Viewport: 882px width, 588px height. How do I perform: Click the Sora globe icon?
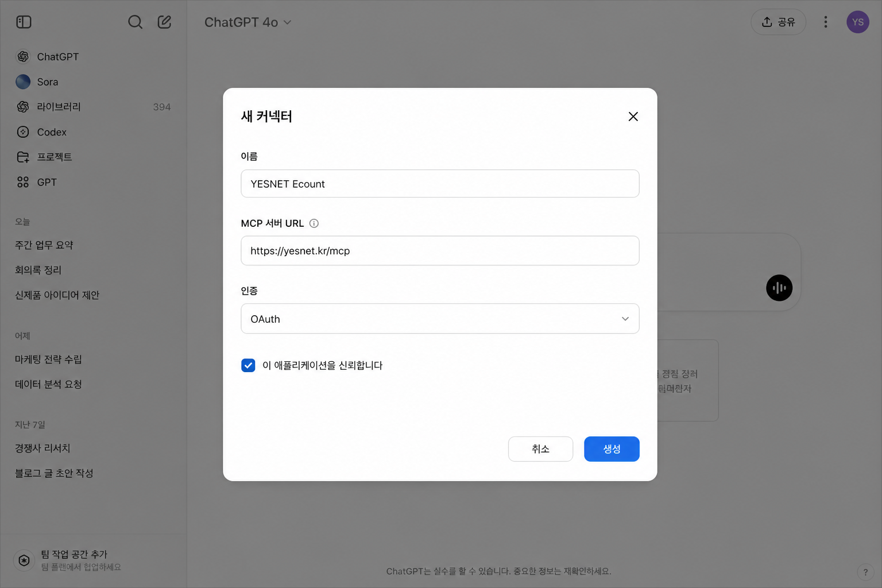point(23,82)
